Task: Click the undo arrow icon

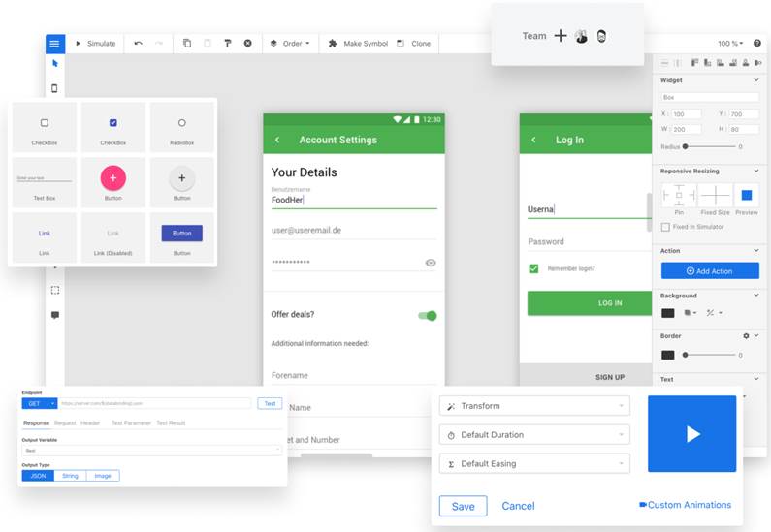Action: tap(138, 44)
